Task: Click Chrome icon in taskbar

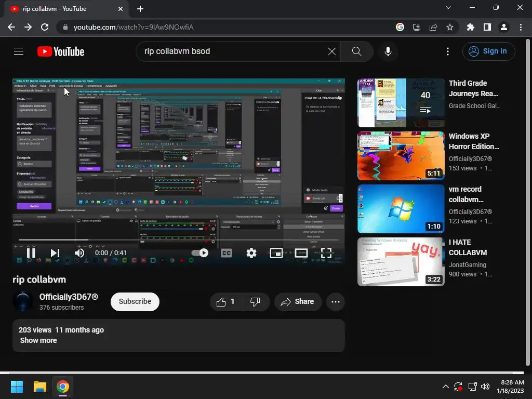Action: click(x=63, y=387)
